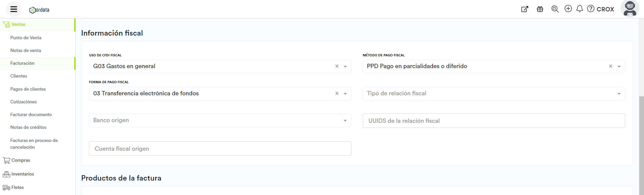Go to Notas de créditos
Screen dimensions: 644x195
(28, 128)
